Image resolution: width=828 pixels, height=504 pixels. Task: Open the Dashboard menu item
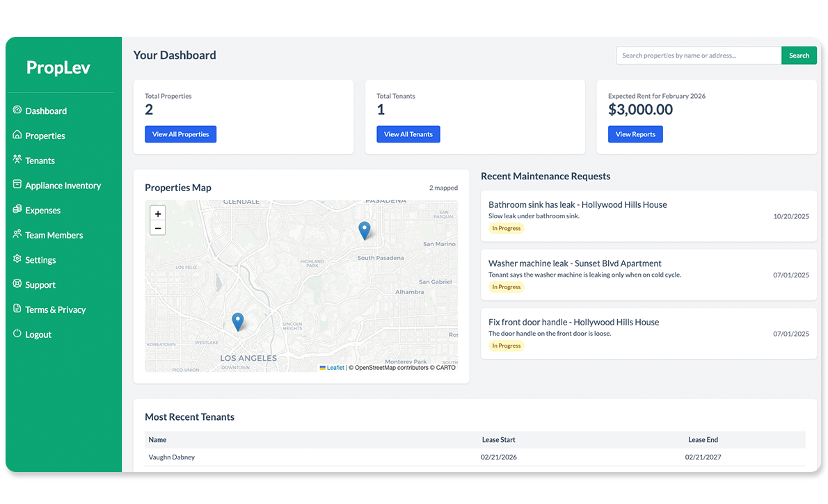46,111
